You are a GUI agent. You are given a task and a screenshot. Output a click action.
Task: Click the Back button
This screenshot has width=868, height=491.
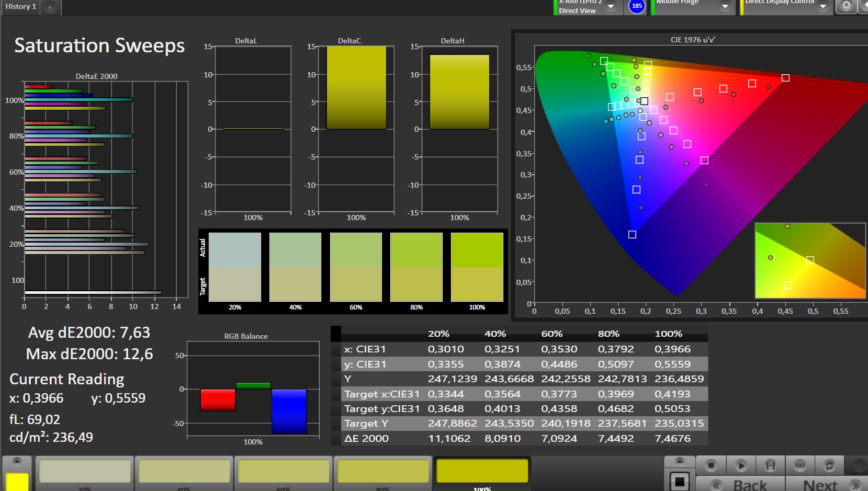(x=740, y=485)
